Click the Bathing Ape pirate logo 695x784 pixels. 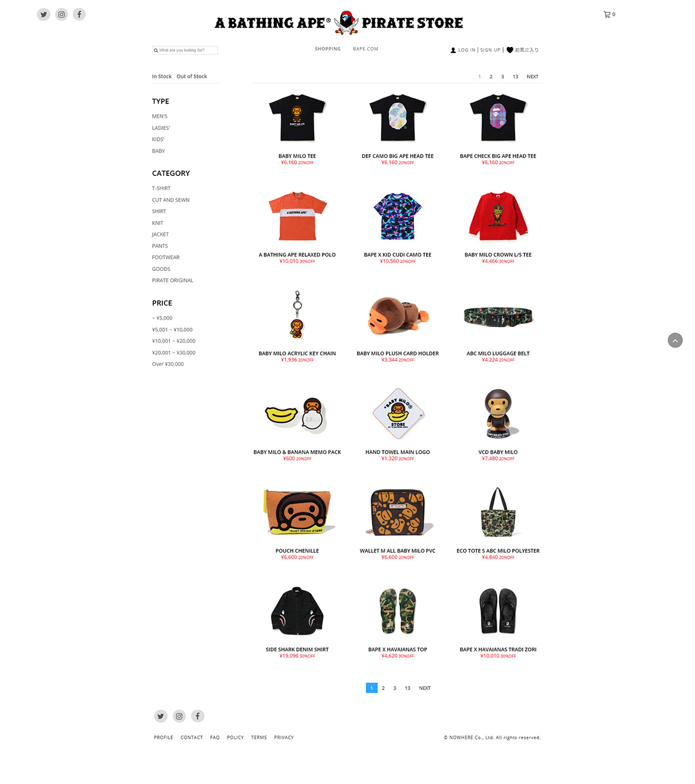point(346,23)
